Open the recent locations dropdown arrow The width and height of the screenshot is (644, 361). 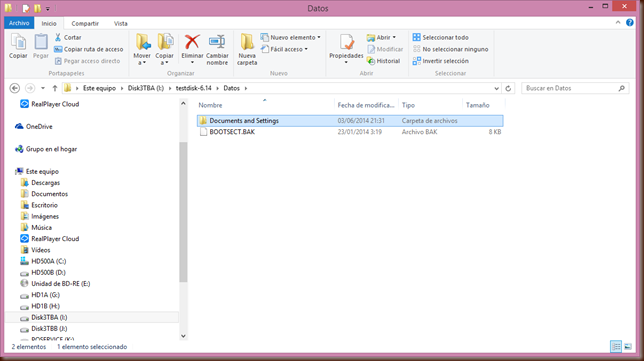click(x=43, y=88)
